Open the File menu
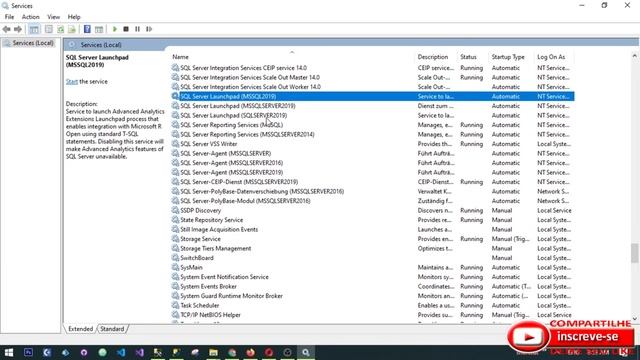640x360 pixels. 9,17
